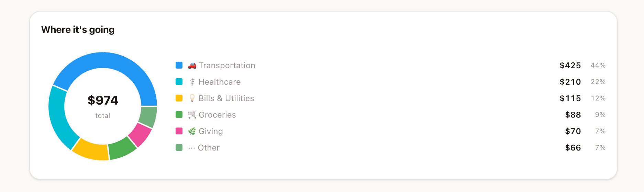644x192 pixels.
Task: Select the Healthcare category label
Action: coord(220,82)
